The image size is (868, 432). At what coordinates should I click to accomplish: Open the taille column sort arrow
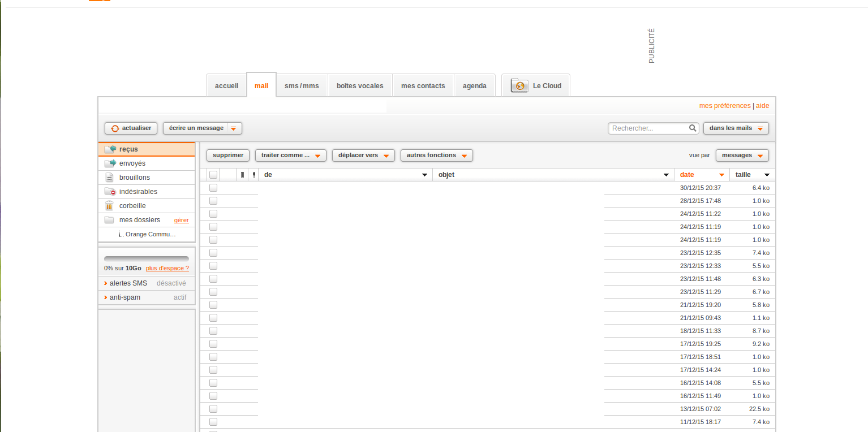(x=767, y=175)
